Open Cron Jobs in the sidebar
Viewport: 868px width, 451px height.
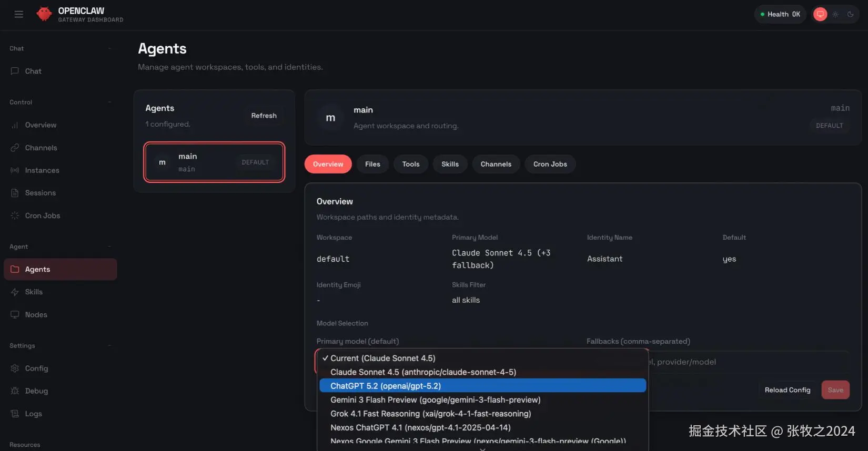[x=60, y=216]
